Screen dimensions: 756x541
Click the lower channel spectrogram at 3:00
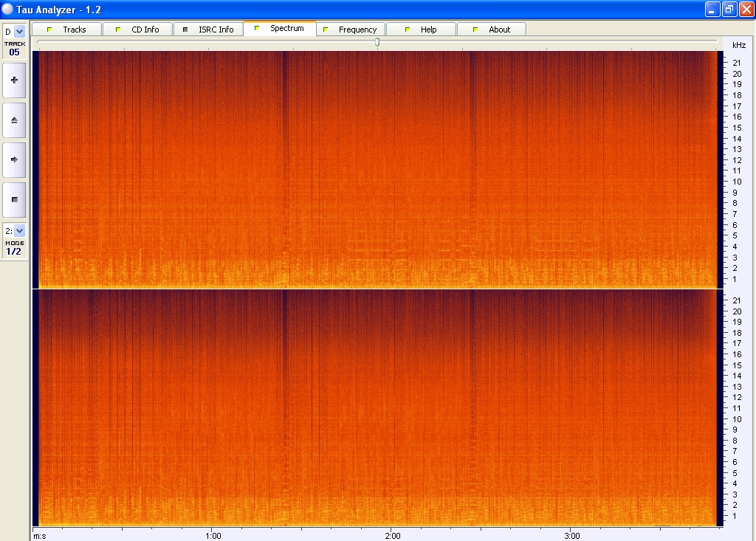click(x=571, y=407)
